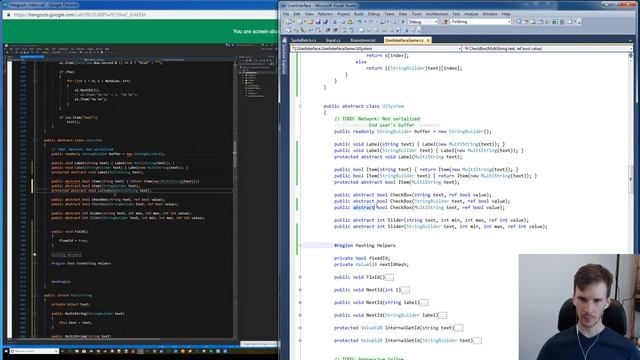640x360 pixels.
Task: Open the Solution Explorer side tab
Action: (284, 56)
